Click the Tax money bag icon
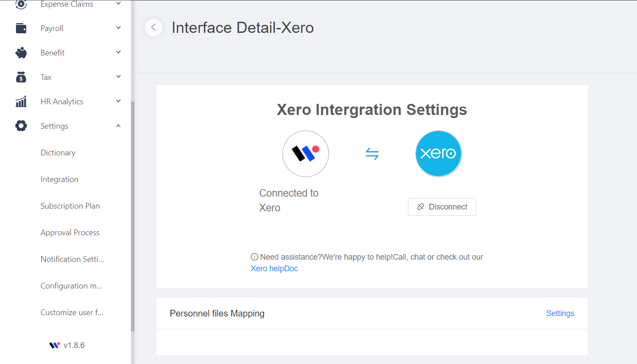The image size is (637, 364). [21, 77]
